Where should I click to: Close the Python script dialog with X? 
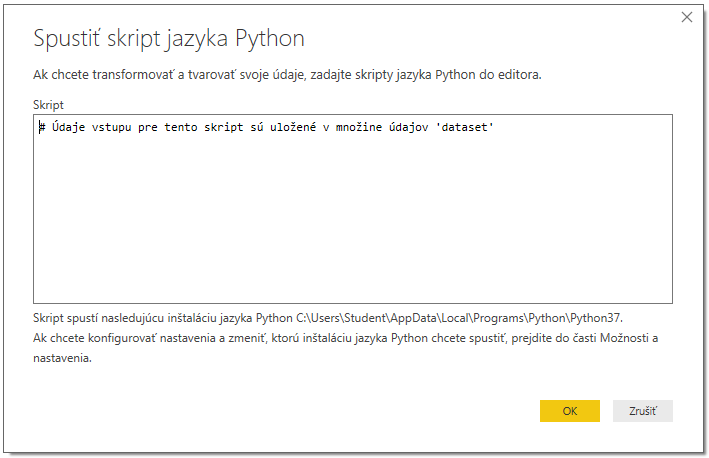click(x=686, y=17)
